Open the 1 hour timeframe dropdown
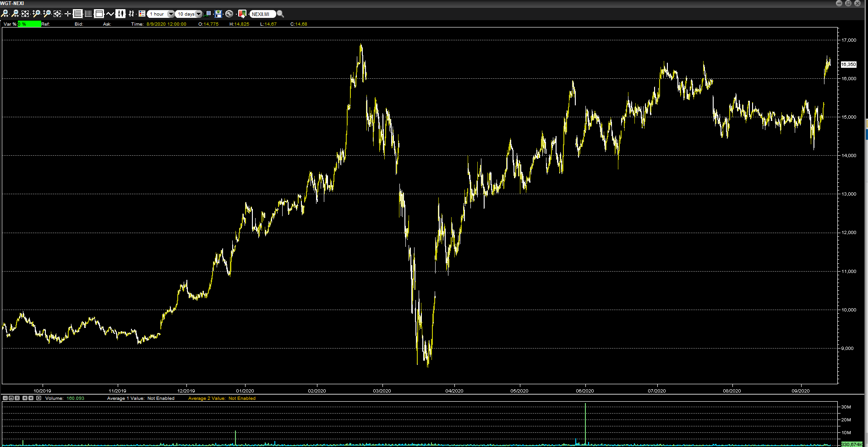 [x=170, y=14]
